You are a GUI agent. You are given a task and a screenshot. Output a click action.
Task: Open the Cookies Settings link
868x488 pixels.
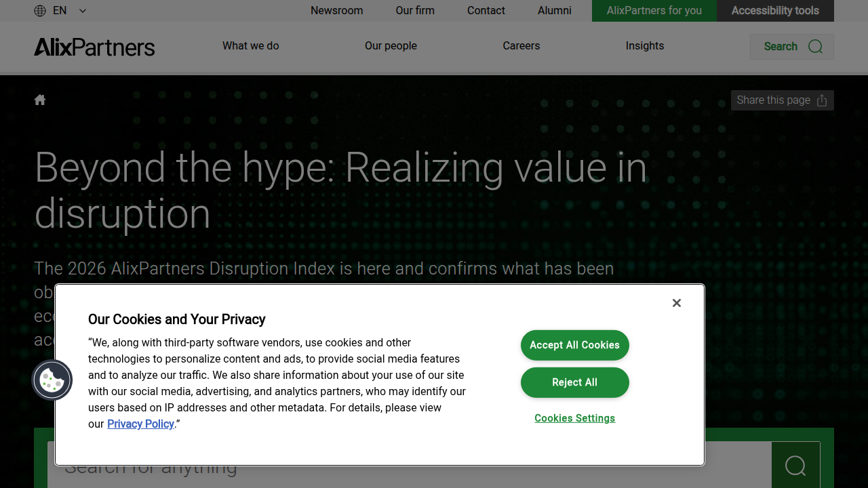[x=575, y=418]
